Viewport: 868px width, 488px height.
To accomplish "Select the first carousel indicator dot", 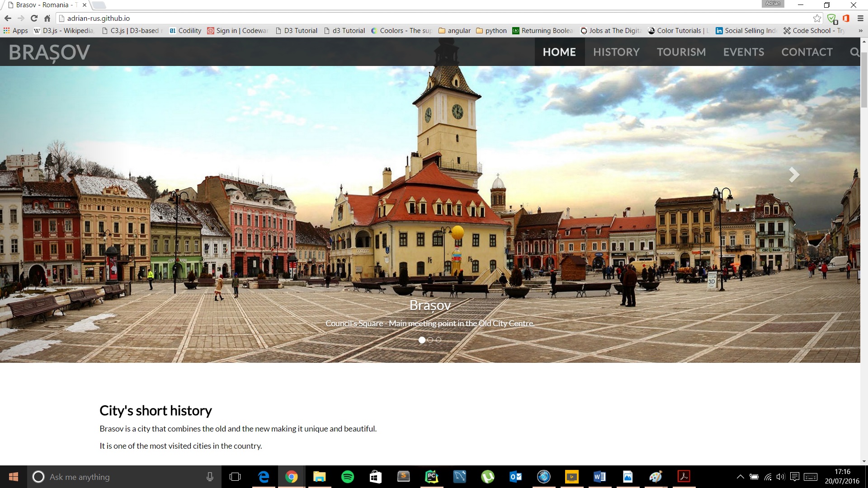I will [x=422, y=340].
